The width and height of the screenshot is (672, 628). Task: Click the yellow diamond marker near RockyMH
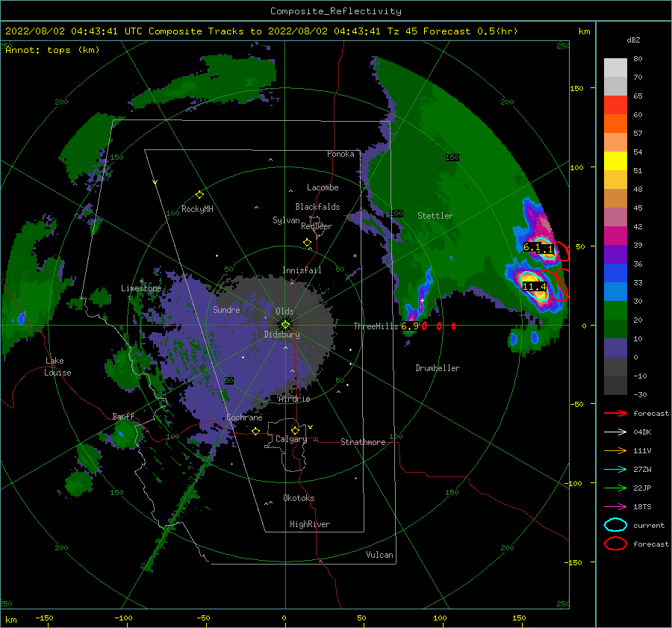coord(199,195)
